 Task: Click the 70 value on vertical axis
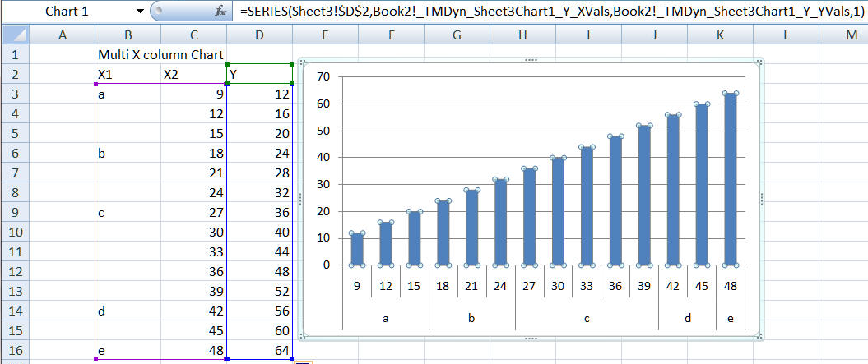(322, 76)
